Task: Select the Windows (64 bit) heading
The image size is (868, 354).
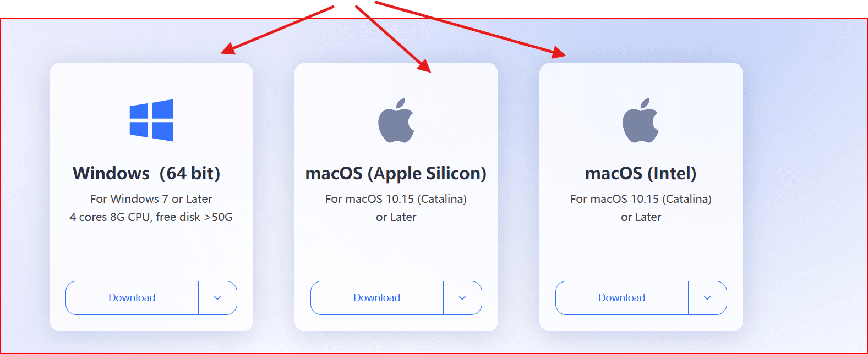Action: 146,173
